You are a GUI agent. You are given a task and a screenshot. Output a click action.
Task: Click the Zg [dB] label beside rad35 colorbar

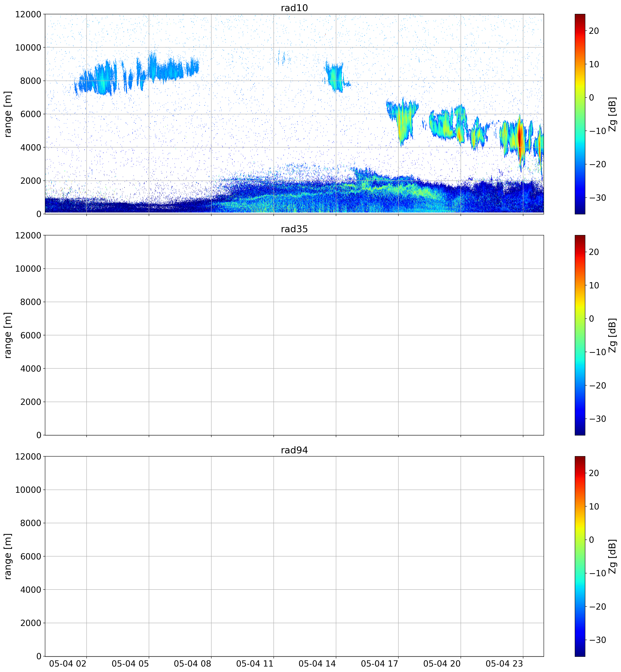pos(613,335)
